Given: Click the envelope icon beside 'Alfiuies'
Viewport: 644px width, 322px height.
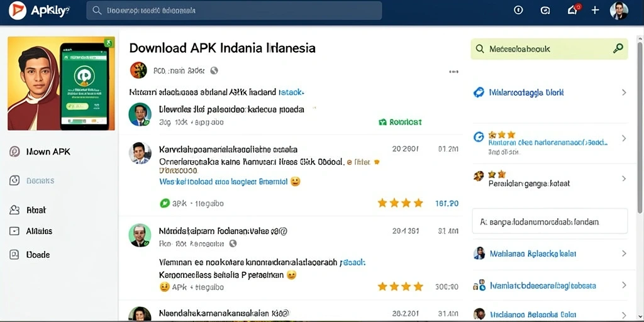Looking at the screenshot, I should [14, 231].
